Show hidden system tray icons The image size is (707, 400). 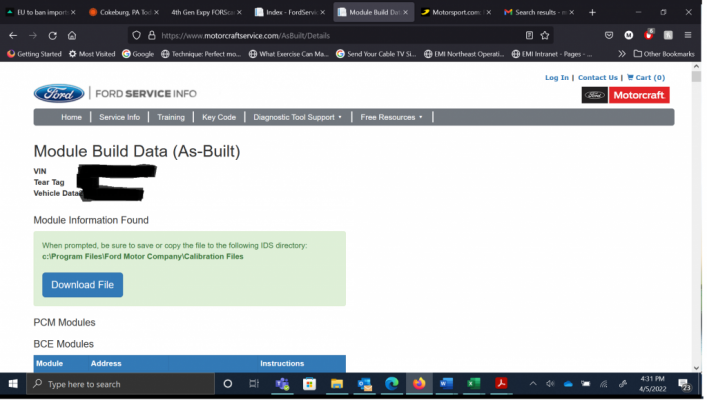[533, 384]
